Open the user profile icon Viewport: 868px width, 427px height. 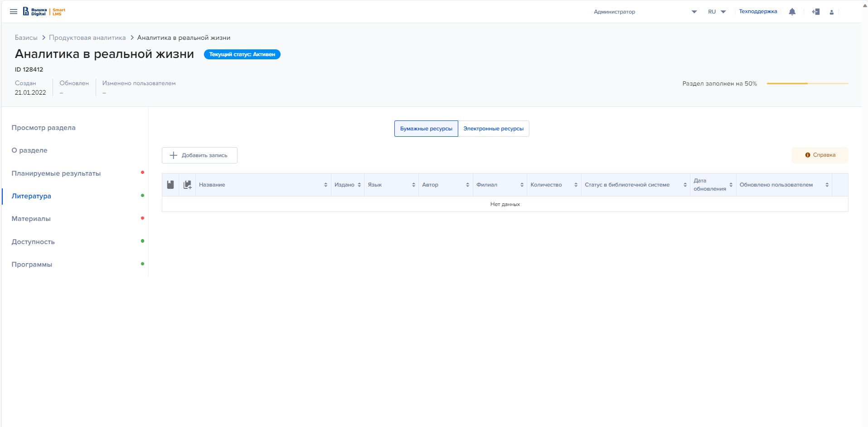tap(831, 12)
